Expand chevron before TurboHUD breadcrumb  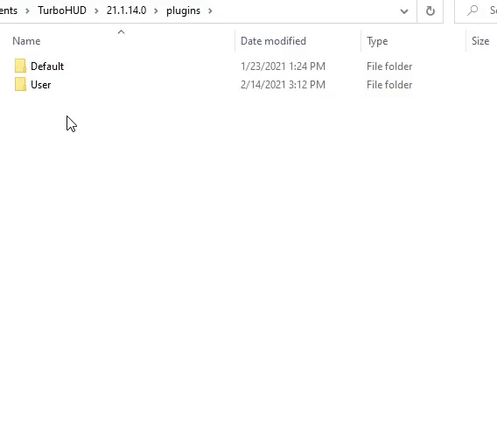coord(28,11)
